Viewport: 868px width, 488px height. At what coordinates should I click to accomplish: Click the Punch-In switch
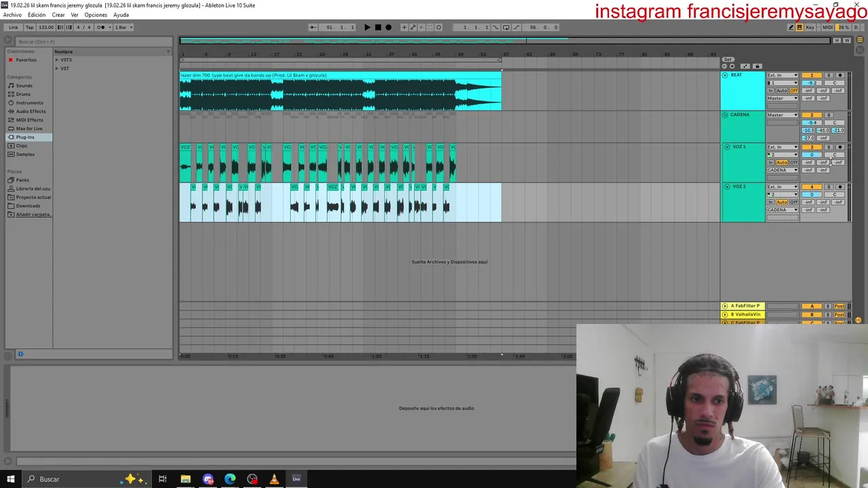tap(496, 27)
